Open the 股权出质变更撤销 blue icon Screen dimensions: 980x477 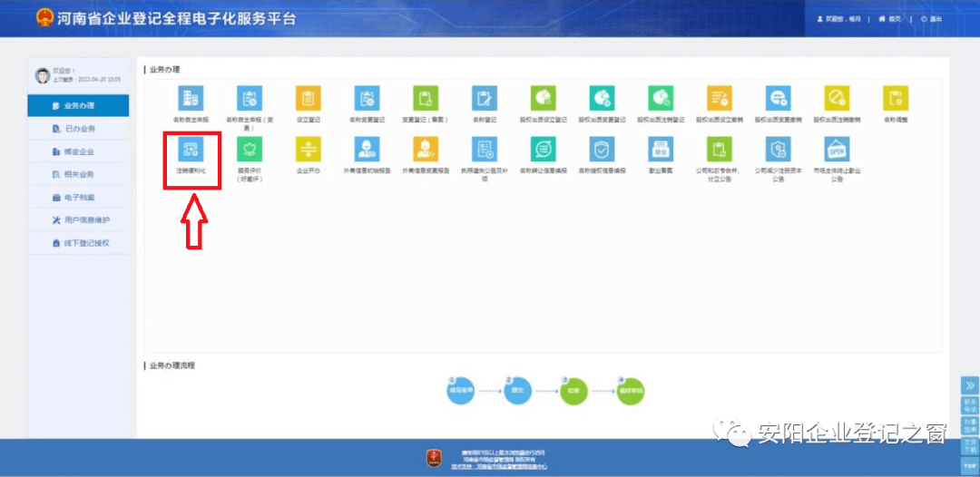coord(779,98)
